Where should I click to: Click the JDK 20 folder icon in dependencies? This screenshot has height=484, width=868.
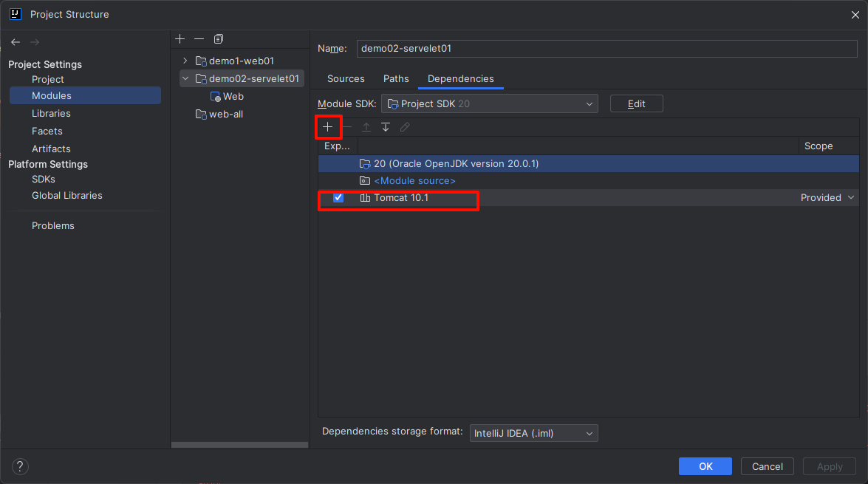click(x=365, y=163)
